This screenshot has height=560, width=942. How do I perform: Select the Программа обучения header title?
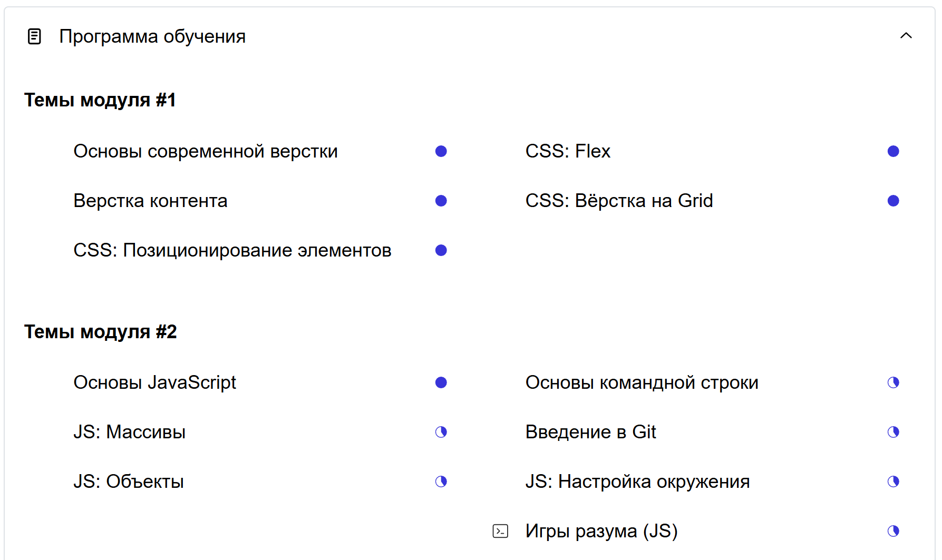pos(152,36)
